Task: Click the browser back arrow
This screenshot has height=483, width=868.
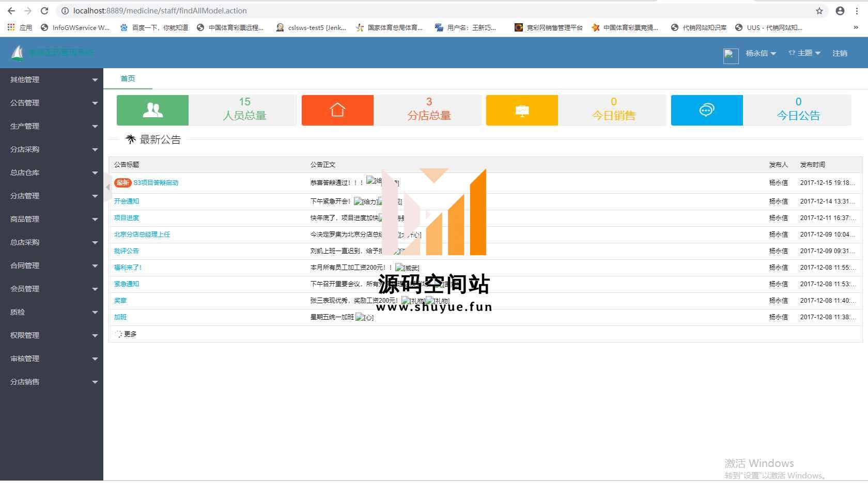Action: click(x=11, y=11)
